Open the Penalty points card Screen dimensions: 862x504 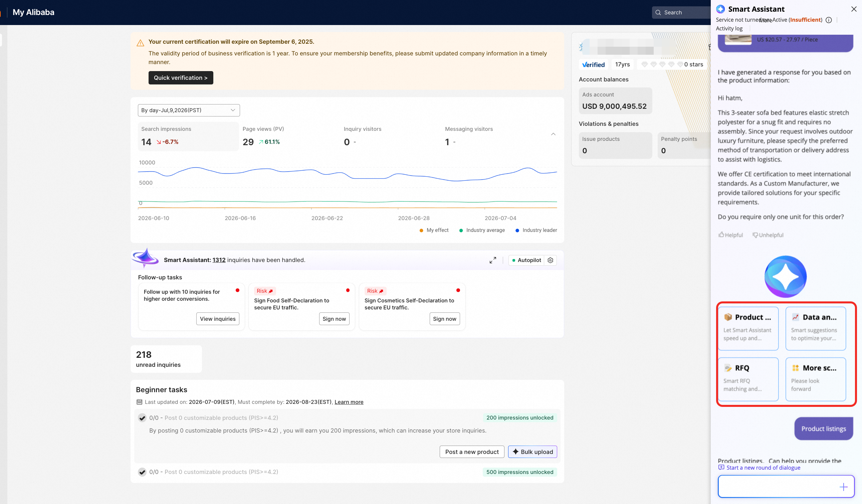(684, 145)
